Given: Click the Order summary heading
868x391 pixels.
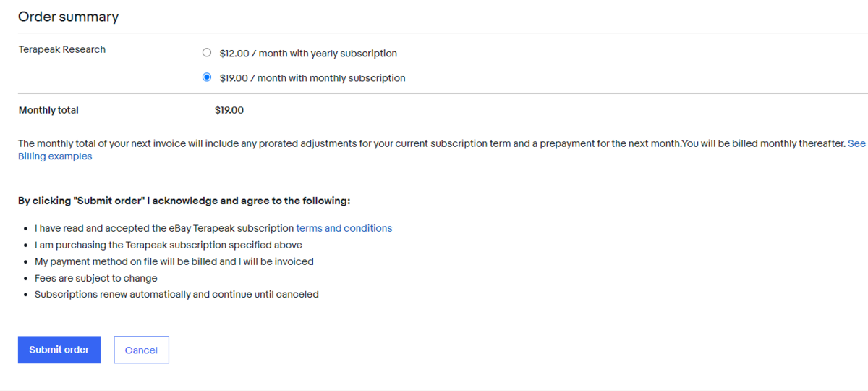Looking at the screenshot, I should click(x=68, y=17).
